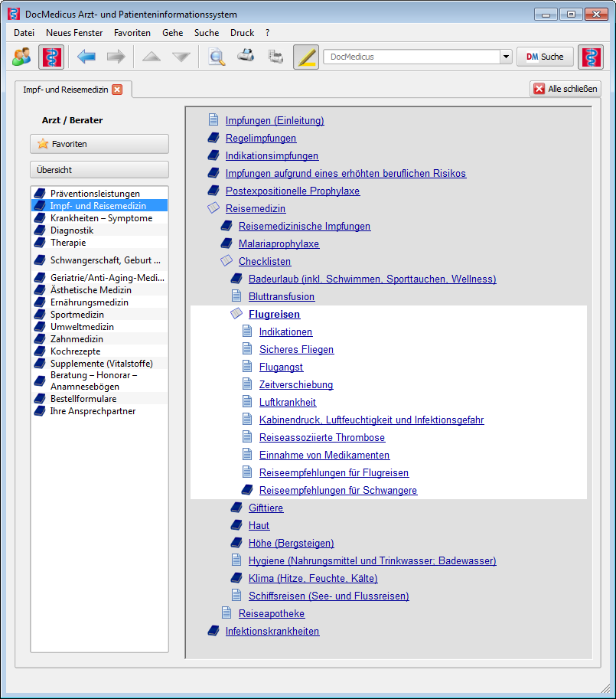Open the Suche menu

(x=207, y=33)
